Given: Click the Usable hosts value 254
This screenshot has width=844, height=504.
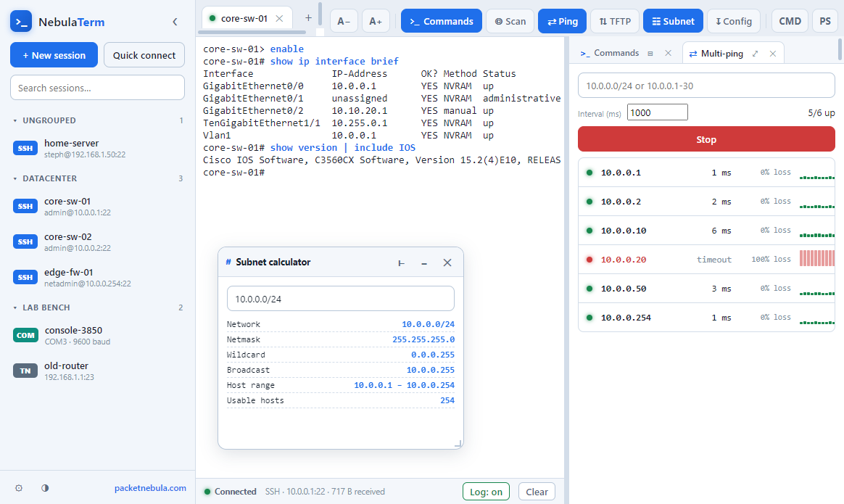Looking at the screenshot, I should pos(447,400).
